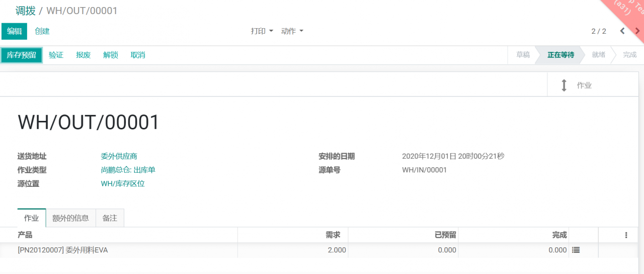Viewport: 644px width, 274px height.
Task: Click the title WH/OUT/00001 heading
Action: [89, 122]
